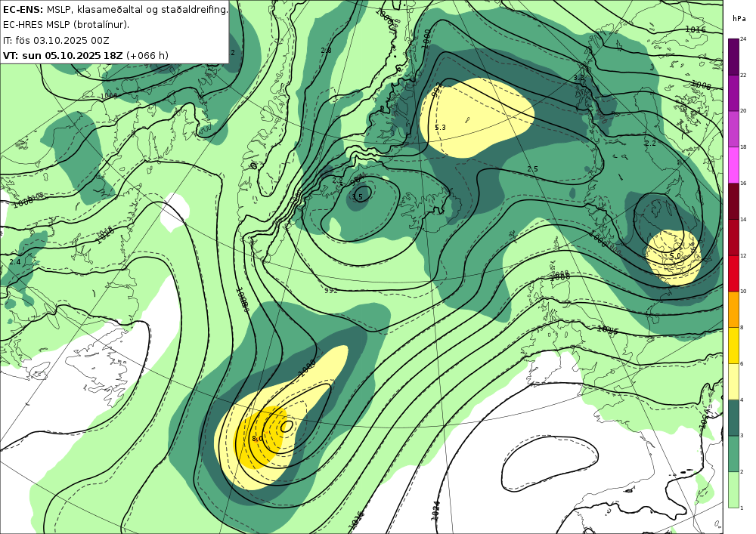Select the orchid 18–20 hPa legend swatch

tap(733, 128)
